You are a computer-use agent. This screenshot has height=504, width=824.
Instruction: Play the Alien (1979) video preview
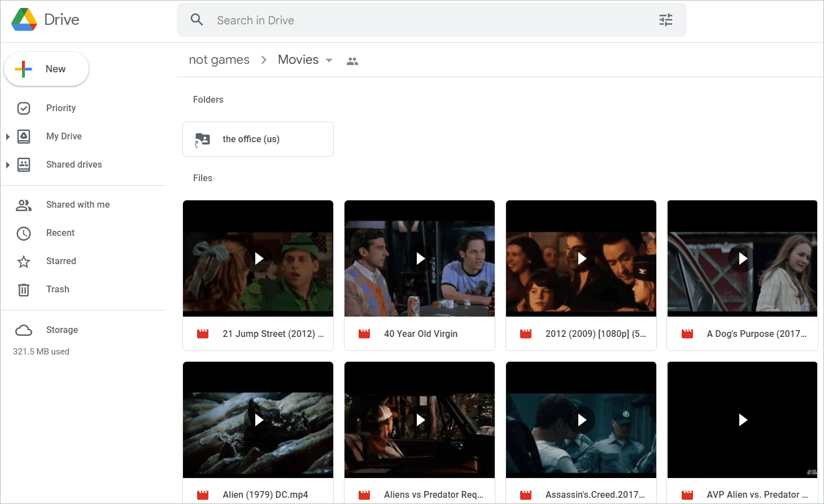(x=259, y=420)
